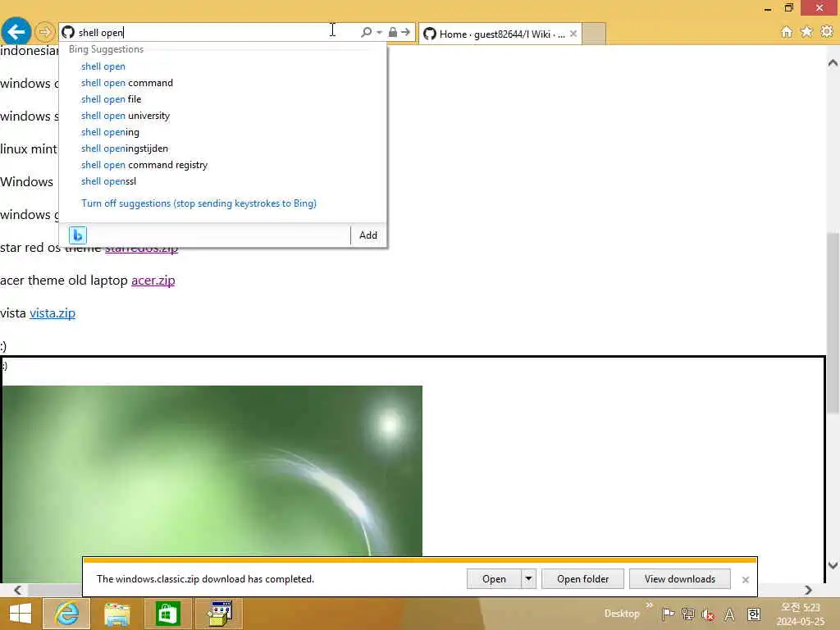Dismiss the download notification bar
Viewport: 840px width, 630px height.
click(x=745, y=580)
